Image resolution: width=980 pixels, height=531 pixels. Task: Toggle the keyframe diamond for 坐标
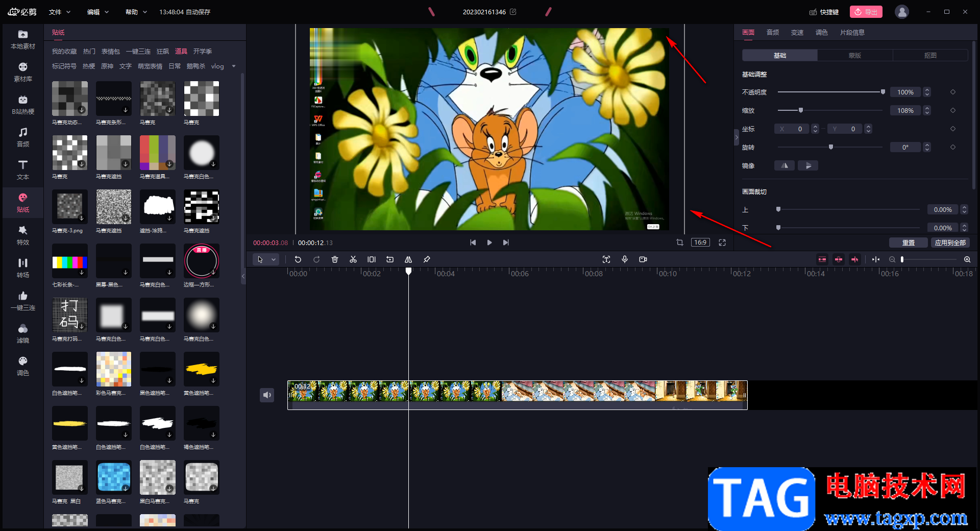[953, 129]
